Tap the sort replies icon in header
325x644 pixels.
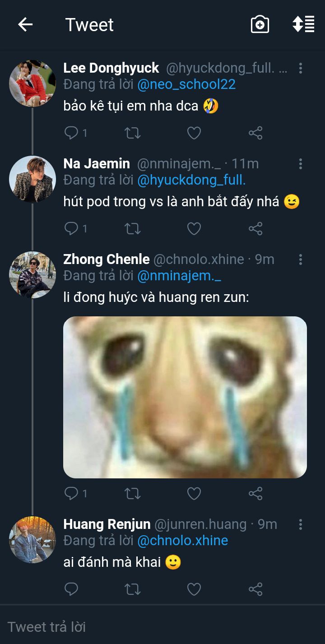[x=303, y=24]
